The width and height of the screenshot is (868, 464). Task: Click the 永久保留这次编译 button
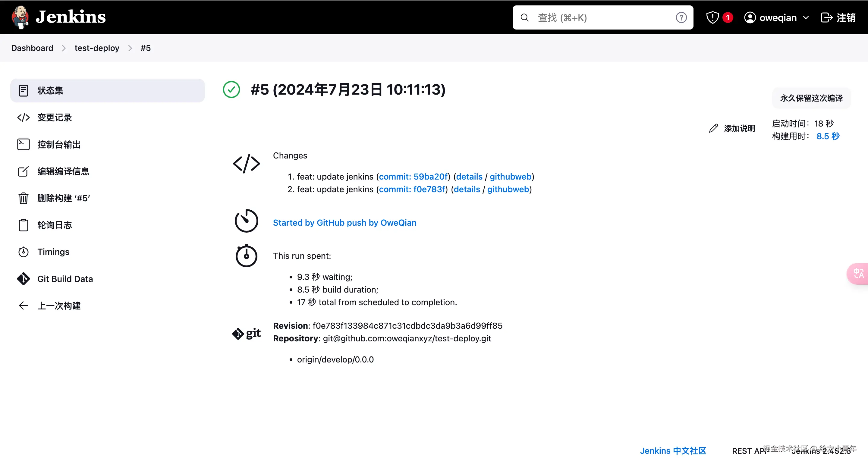[x=811, y=99]
